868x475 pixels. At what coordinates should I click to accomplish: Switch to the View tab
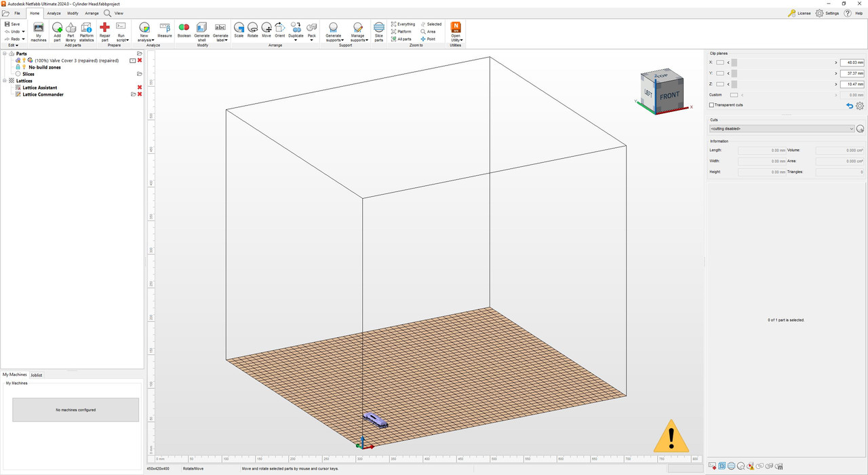pyautogui.click(x=119, y=13)
